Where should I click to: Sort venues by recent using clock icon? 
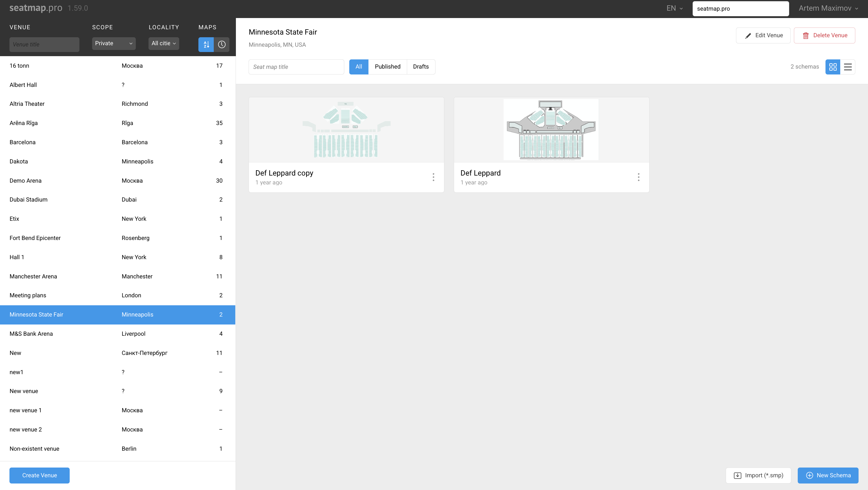tap(221, 44)
